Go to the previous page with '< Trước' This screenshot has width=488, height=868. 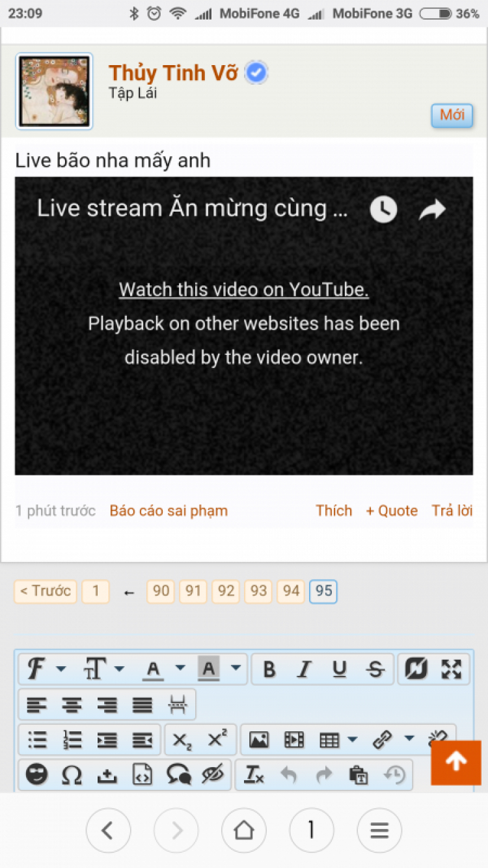pos(46,591)
